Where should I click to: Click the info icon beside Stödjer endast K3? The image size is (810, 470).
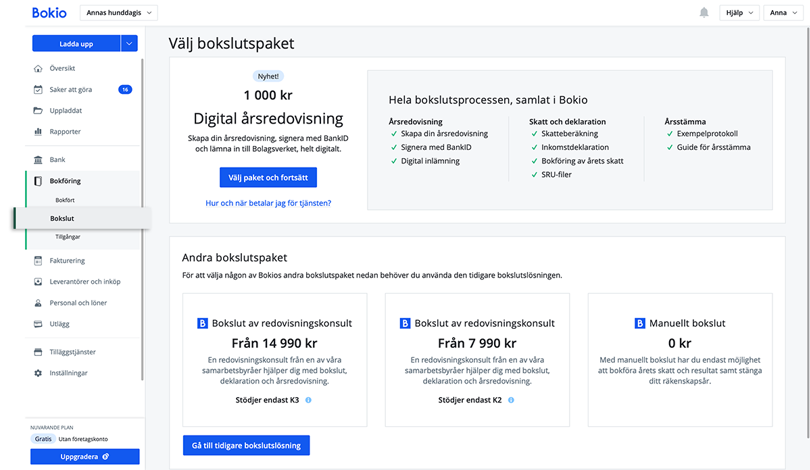point(308,400)
